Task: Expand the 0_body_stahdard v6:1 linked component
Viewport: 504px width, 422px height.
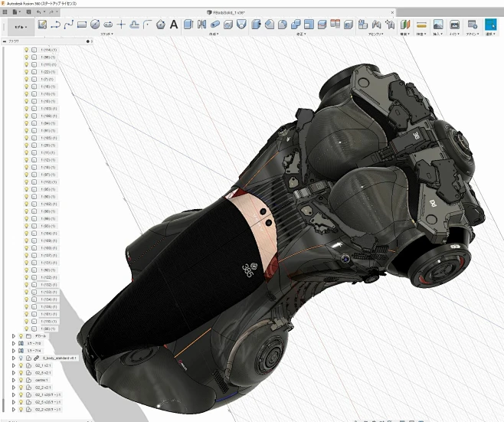Action: coord(13,358)
